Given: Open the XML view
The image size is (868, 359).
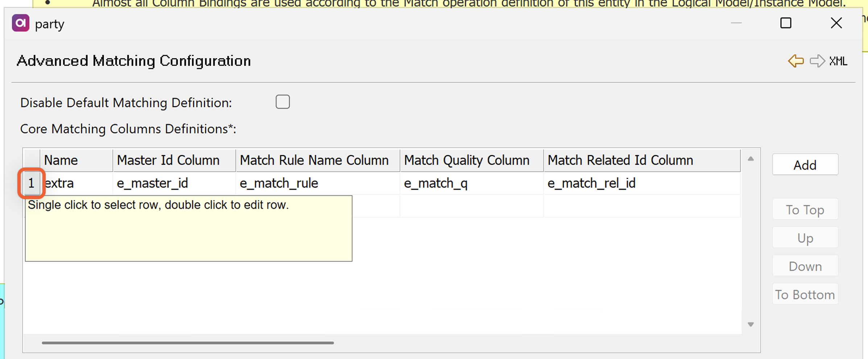Looking at the screenshot, I should (x=838, y=61).
